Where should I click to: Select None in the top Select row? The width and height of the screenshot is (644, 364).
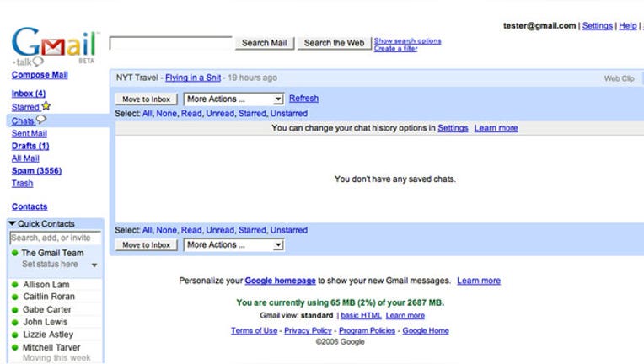point(166,113)
